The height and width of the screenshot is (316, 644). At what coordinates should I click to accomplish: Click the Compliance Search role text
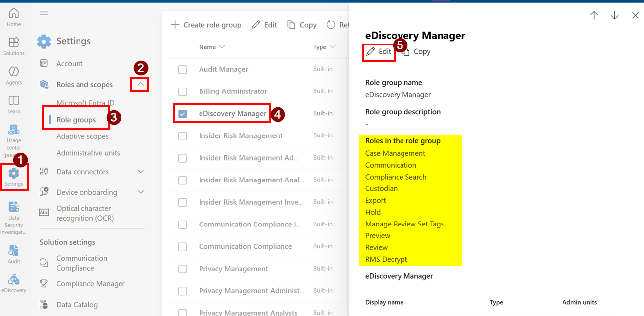(396, 177)
